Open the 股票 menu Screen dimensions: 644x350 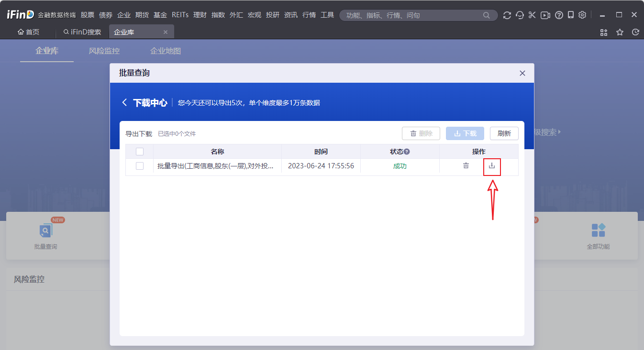point(88,15)
